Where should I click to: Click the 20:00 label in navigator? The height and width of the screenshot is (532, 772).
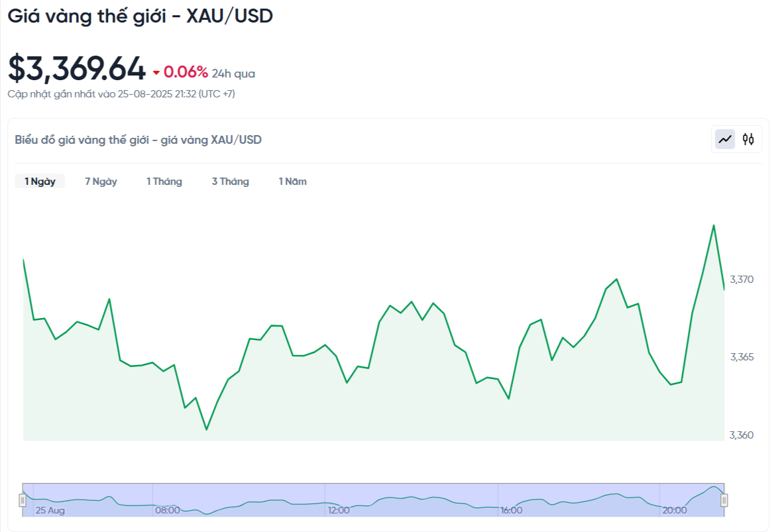point(675,510)
